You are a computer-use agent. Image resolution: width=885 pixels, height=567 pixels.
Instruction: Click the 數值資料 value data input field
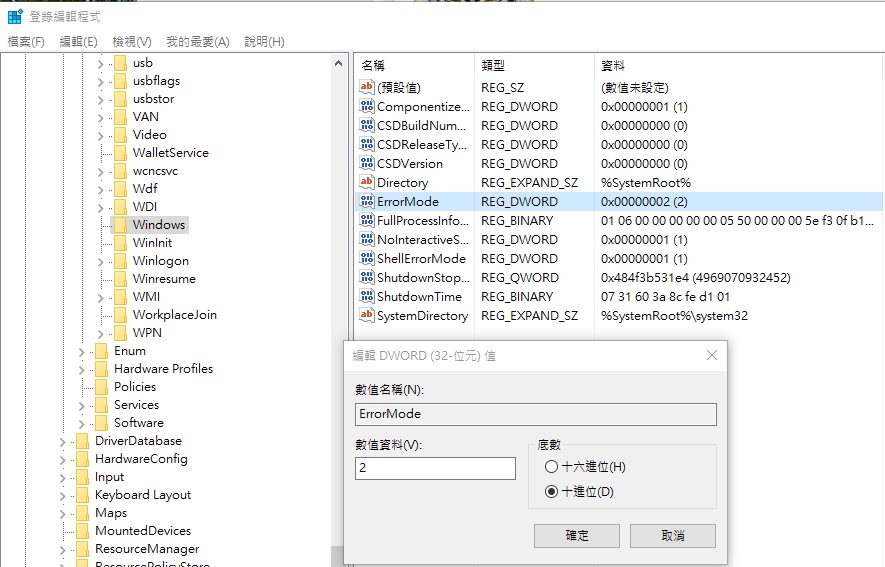pos(435,468)
